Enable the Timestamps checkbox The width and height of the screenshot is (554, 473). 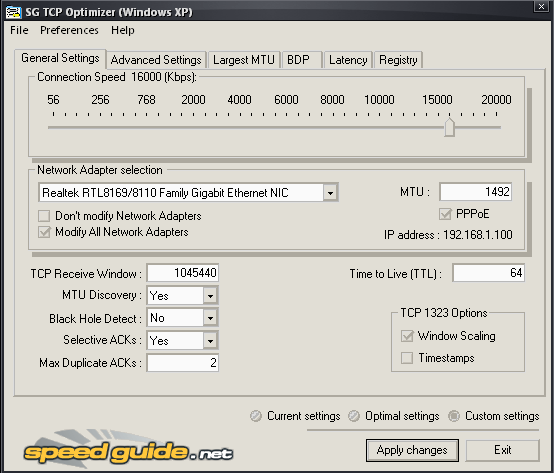click(x=407, y=358)
